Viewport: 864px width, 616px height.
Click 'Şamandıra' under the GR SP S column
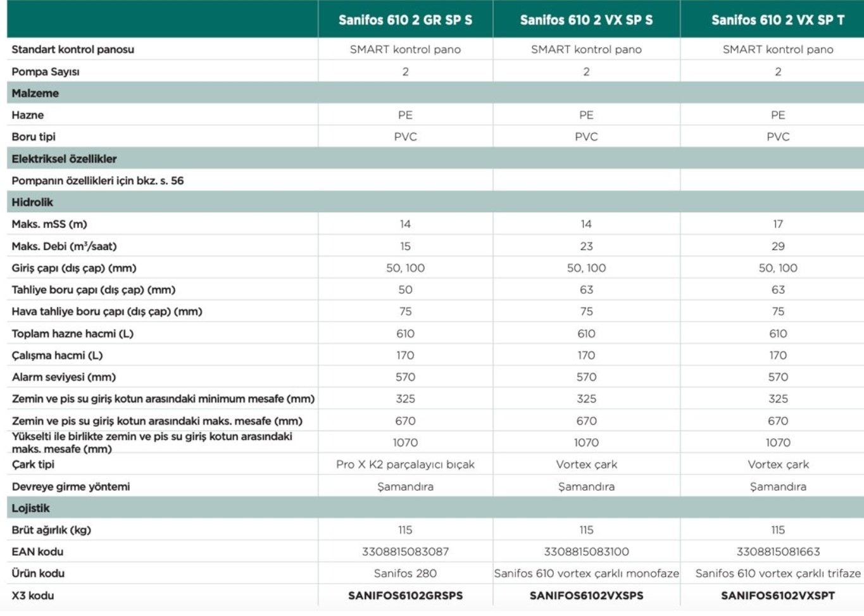(x=405, y=487)
